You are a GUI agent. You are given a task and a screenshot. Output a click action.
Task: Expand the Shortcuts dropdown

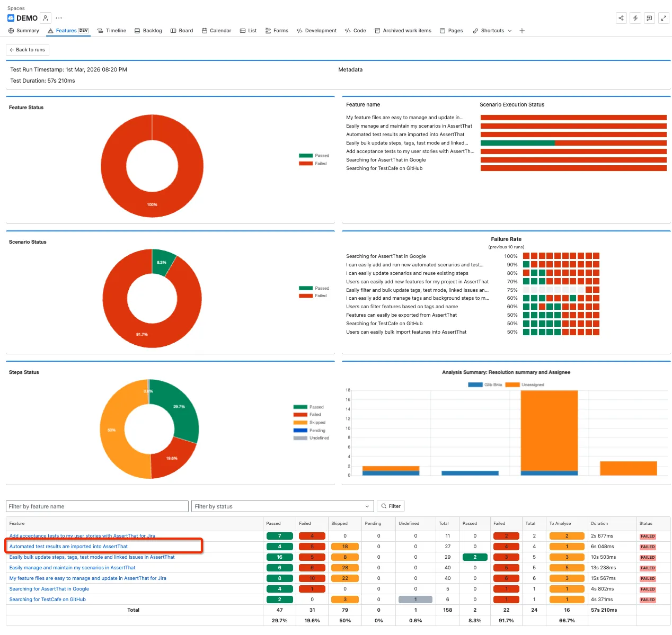492,31
